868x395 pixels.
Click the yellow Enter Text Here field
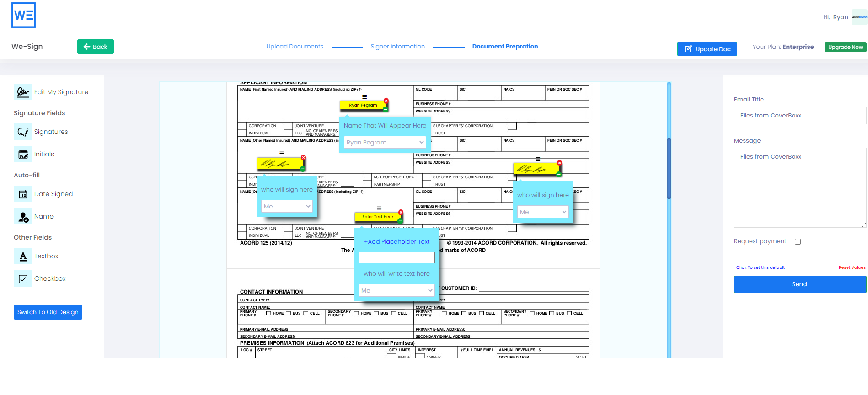point(378,217)
